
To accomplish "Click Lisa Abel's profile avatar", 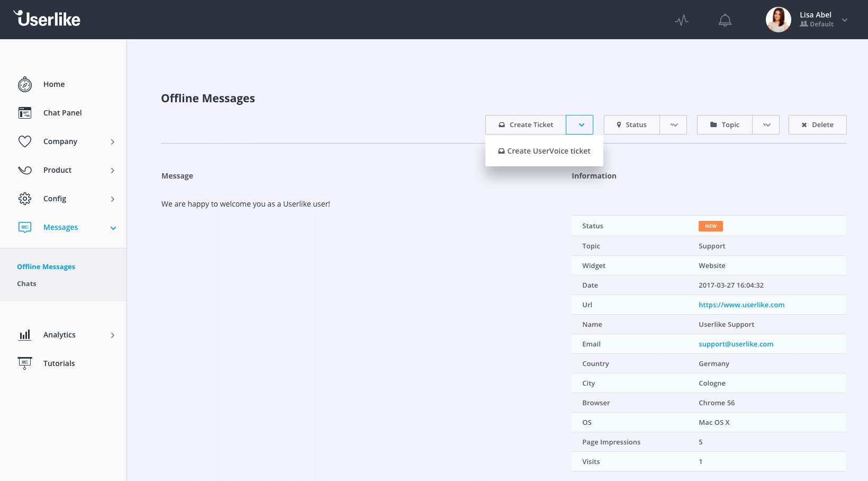I will [779, 20].
